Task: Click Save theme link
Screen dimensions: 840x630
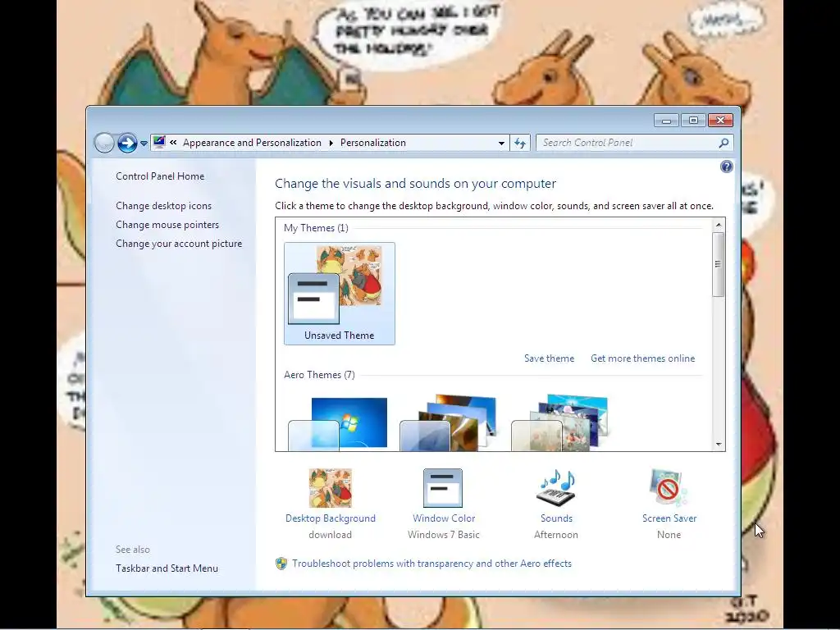Action: pyautogui.click(x=549, y=358)
